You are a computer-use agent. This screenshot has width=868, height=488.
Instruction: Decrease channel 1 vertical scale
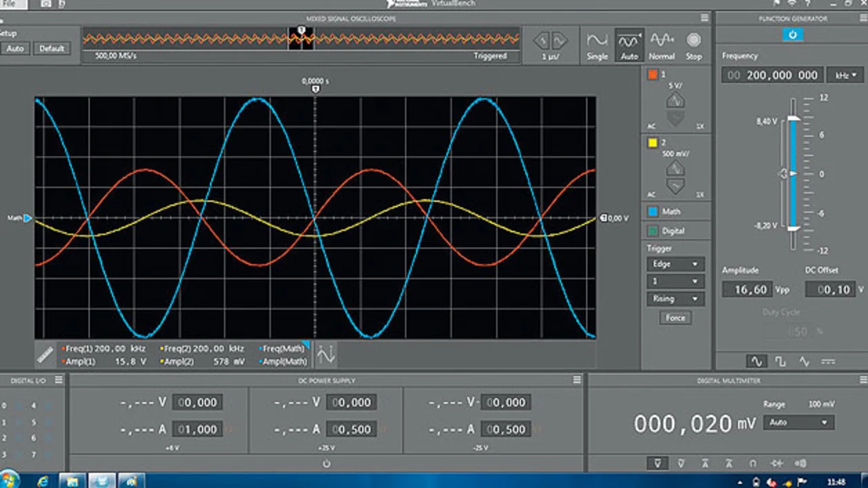click(x=675, y=119)
